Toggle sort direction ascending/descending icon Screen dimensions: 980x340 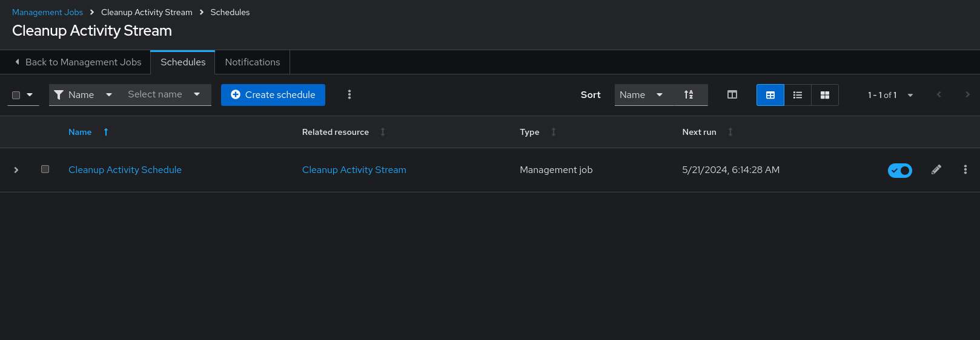click(x=689, y=95)
